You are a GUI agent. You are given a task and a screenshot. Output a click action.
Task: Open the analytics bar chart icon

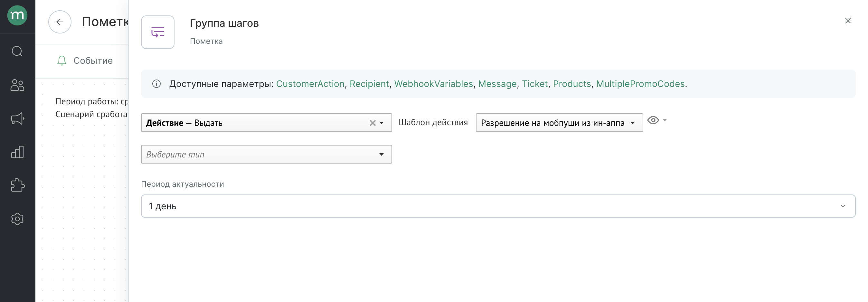17,152
